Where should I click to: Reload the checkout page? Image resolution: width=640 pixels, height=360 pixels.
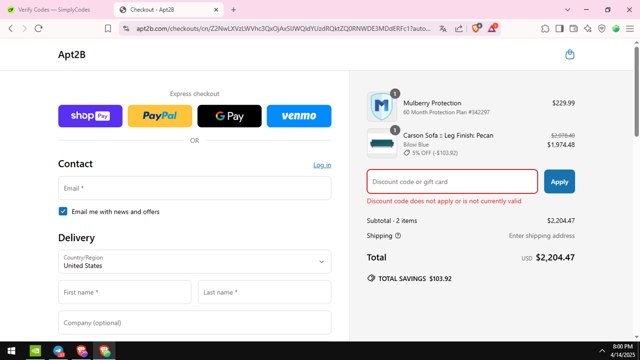(x=38, y=29)
